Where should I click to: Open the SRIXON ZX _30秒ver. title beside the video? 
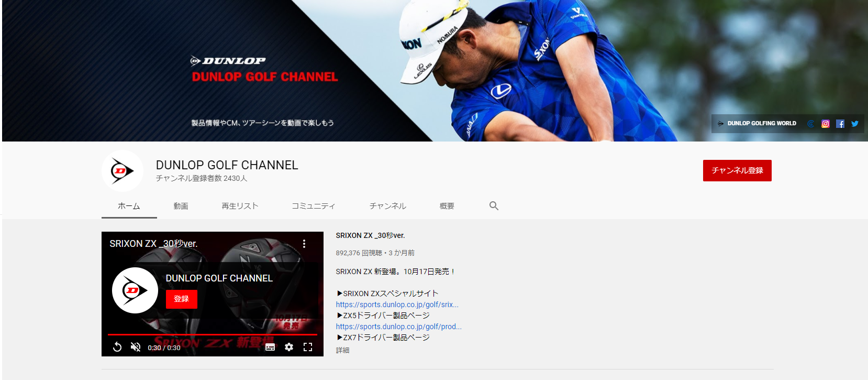[370, 236]
